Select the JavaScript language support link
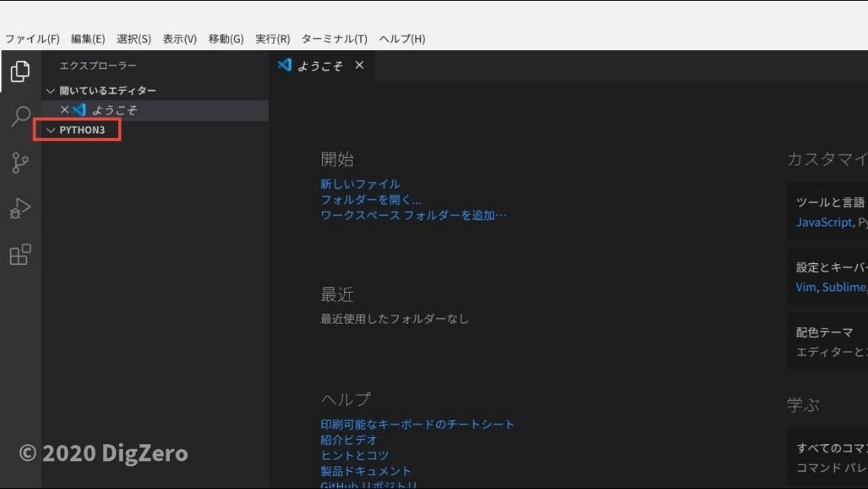This screenshot has width=868, height=489. (824, 222)
